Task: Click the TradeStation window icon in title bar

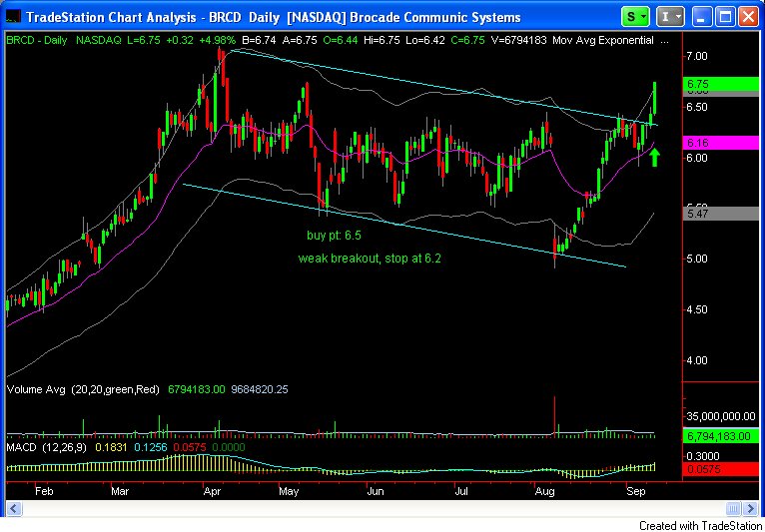Action: click(14, 18)
